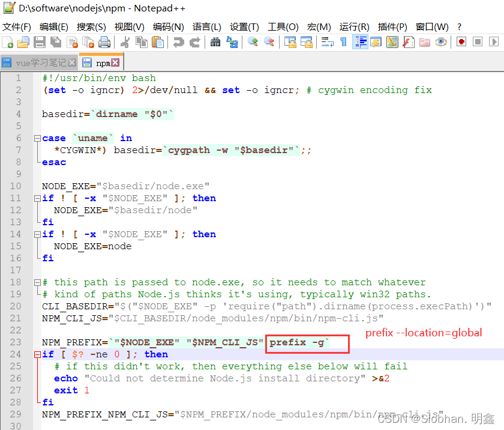Click 'echo' keyword on line 26
Image resolution: width=504 pixels, height=430 pixels.
(x=66, y=378)
